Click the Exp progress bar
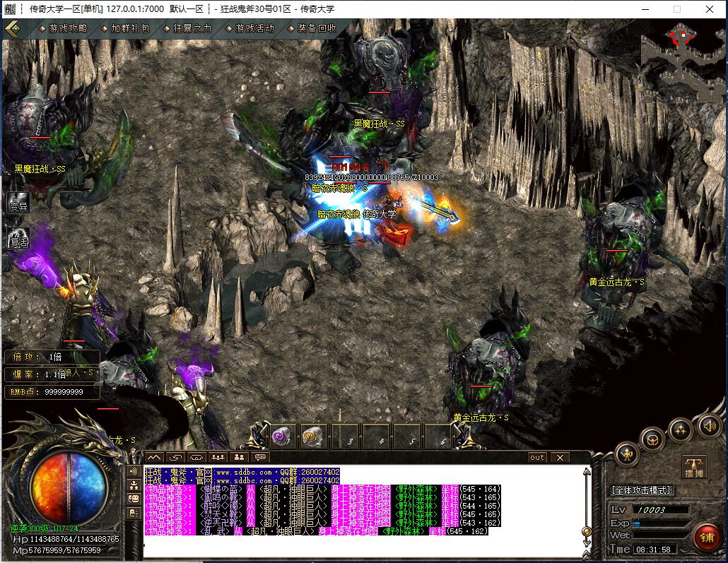This screenshot has width=728, height=563. pyautogui.click(x=660, y=523)
